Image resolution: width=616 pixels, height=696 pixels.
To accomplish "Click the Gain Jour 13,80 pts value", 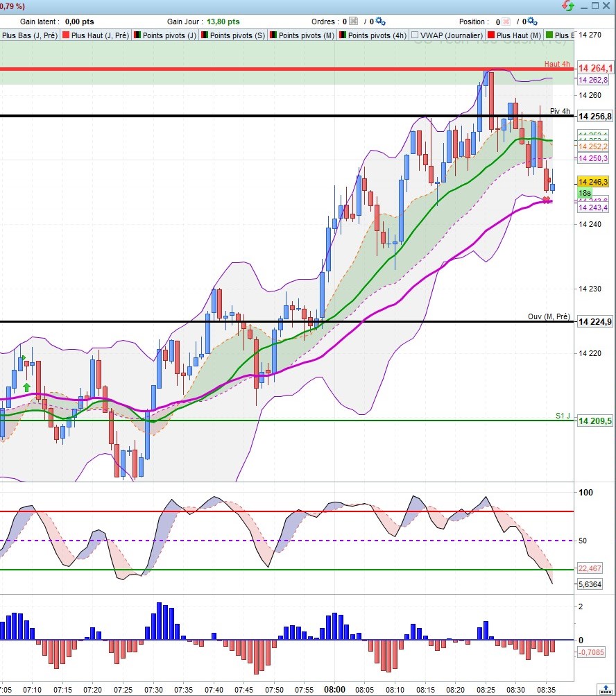I will tap(223, 22).
